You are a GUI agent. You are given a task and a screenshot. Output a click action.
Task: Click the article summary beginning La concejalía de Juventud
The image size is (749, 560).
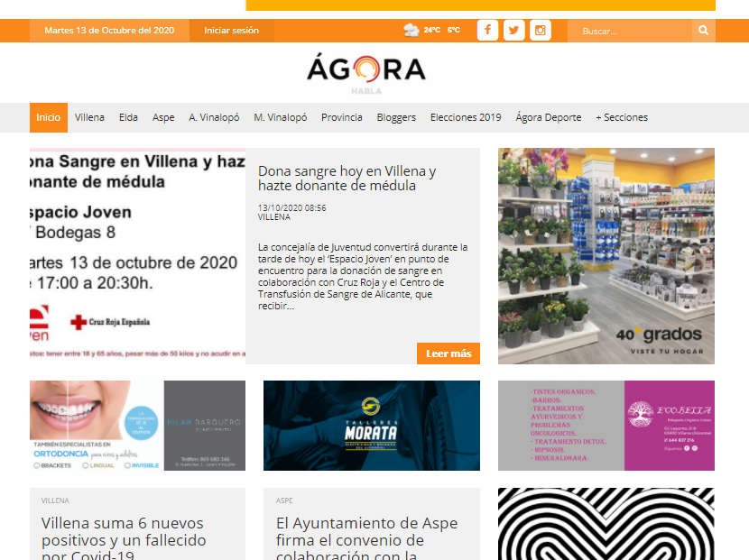pos(363,277)
